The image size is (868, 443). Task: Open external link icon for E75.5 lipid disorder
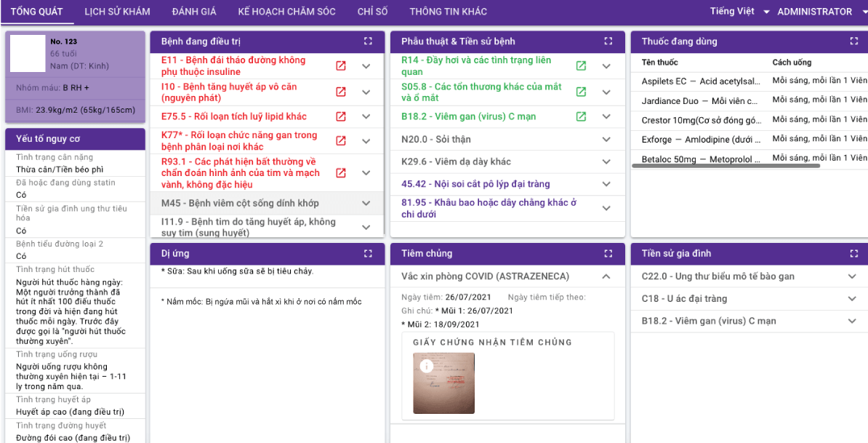(x=340, y=116)
